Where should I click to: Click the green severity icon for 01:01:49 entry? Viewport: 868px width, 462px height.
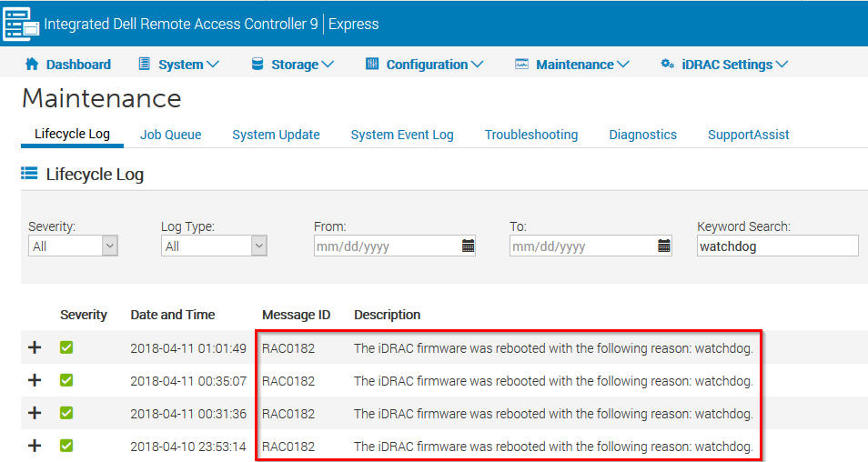pos(66,347)
